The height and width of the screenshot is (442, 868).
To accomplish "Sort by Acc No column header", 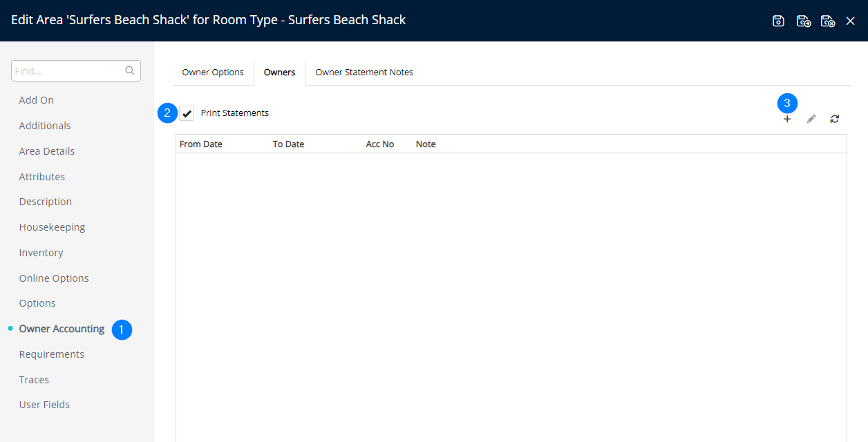I will (380, 144).
